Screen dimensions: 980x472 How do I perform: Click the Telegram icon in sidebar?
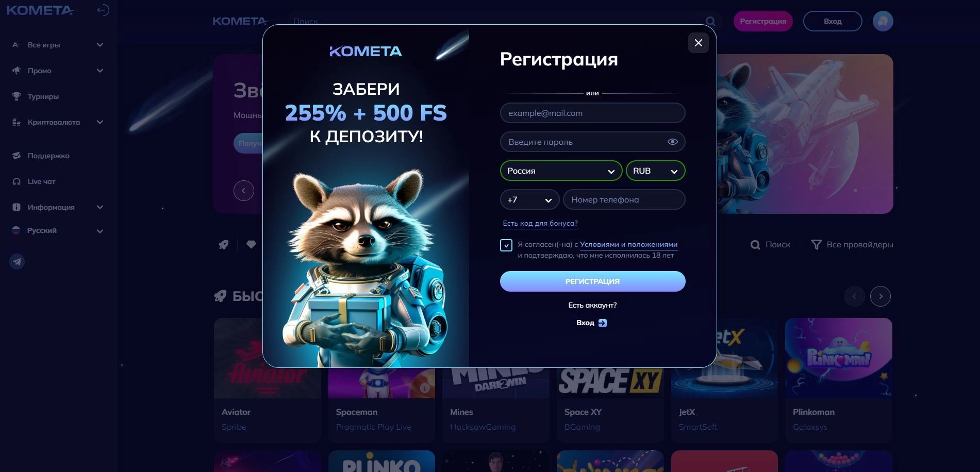(x=18, y=262)
